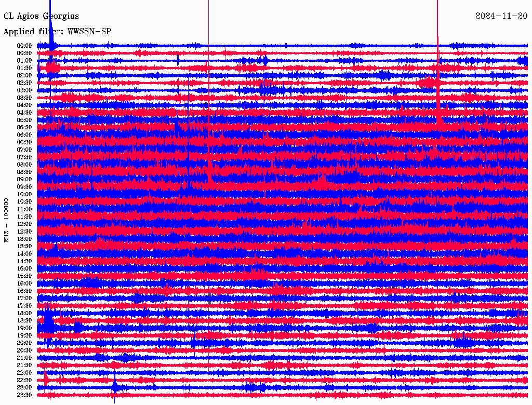Select the 21:00 time row label
532x405 pixels.
(x=24, y=358)
